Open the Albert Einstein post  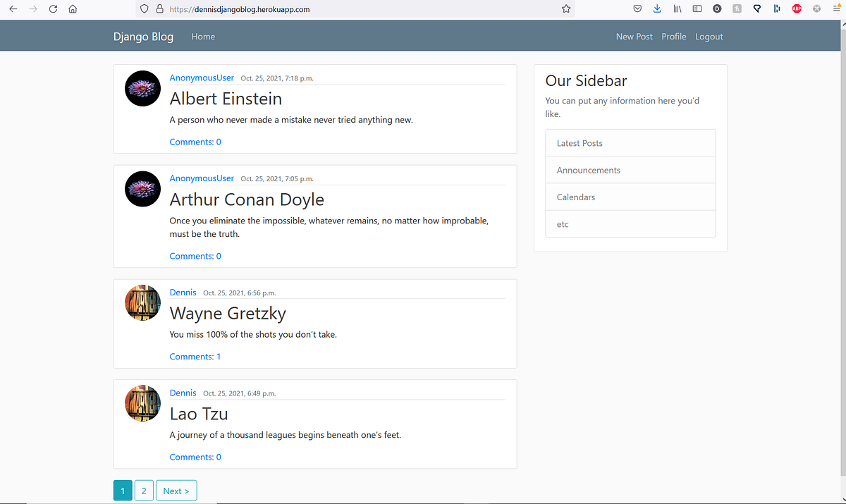pyautogui.click(x=226, y=99)
